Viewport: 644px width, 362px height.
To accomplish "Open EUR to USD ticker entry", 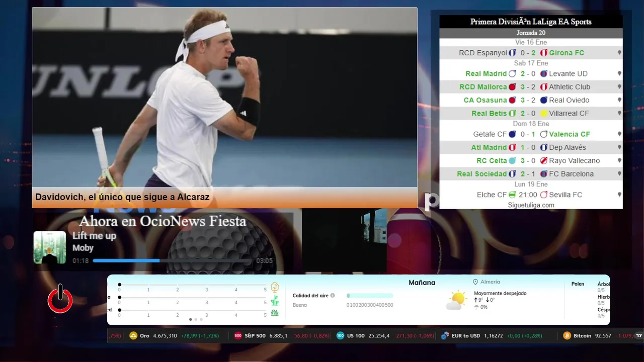I will [x=492, y=336].
